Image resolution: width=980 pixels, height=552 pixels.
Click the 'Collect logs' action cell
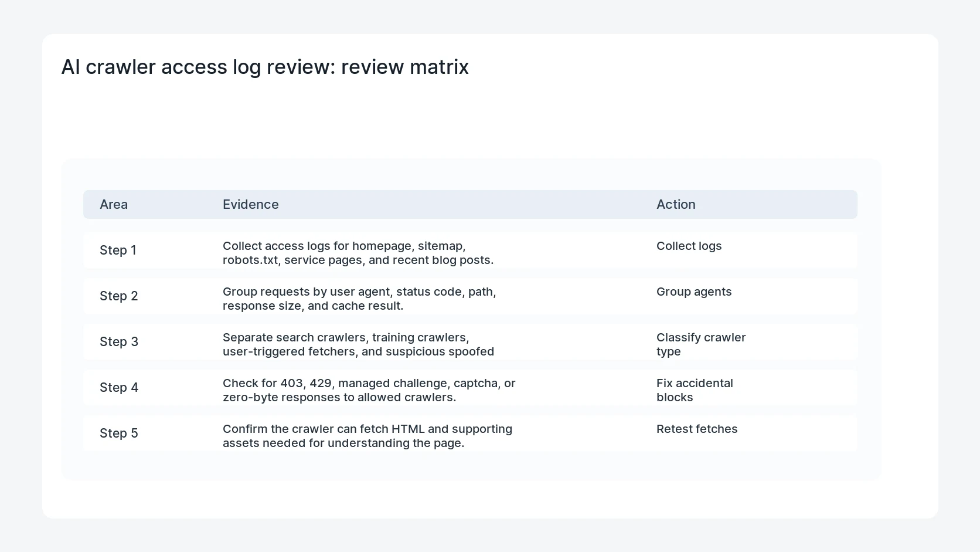(x=689, y=246)
